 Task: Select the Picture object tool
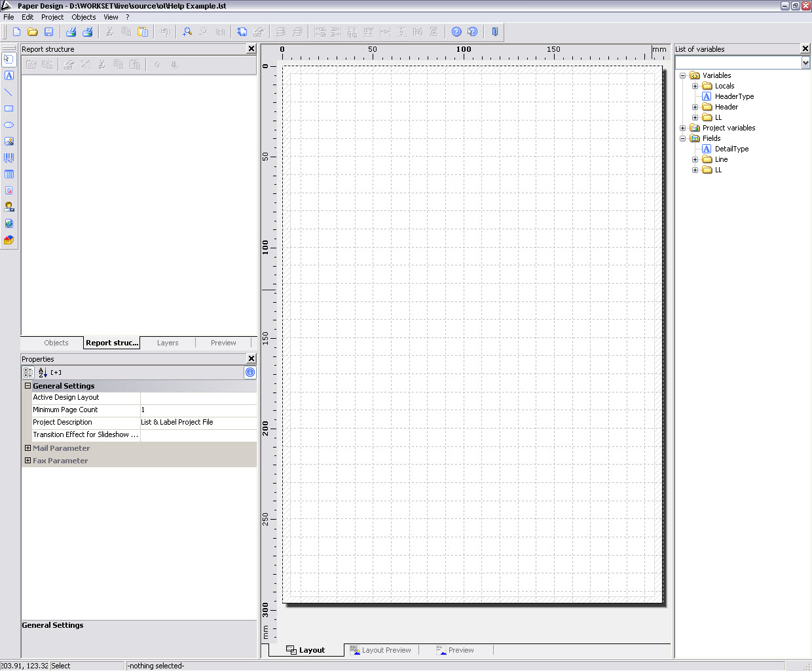tap(9, 142)
